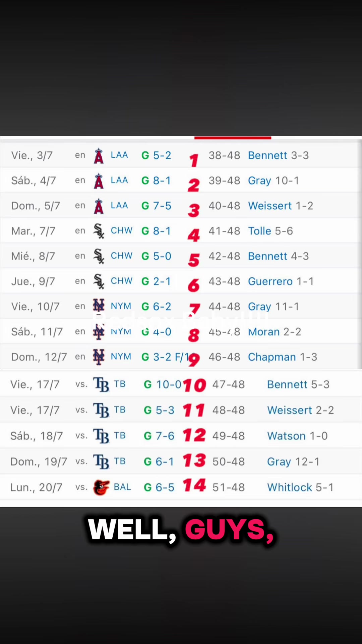Click the CHW team link on Mié. 8/7

click(122, 256)
